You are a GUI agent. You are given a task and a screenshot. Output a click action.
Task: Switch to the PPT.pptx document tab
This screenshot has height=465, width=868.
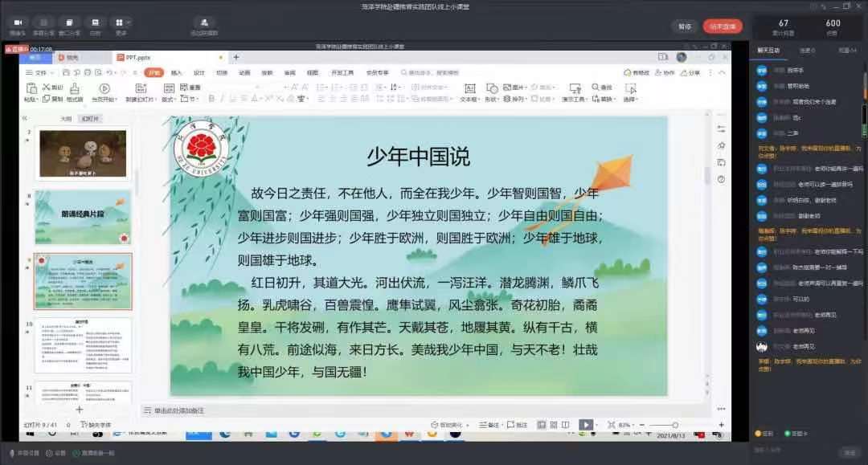coord(133,57)
